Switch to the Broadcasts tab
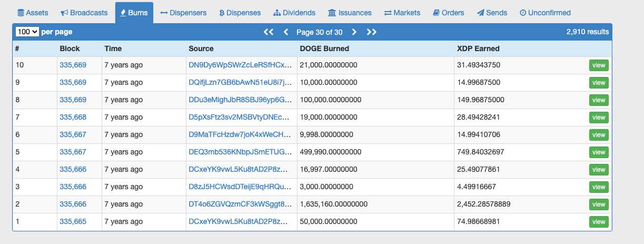This screenshot has width=644, height=244. (x=84, y=13)
